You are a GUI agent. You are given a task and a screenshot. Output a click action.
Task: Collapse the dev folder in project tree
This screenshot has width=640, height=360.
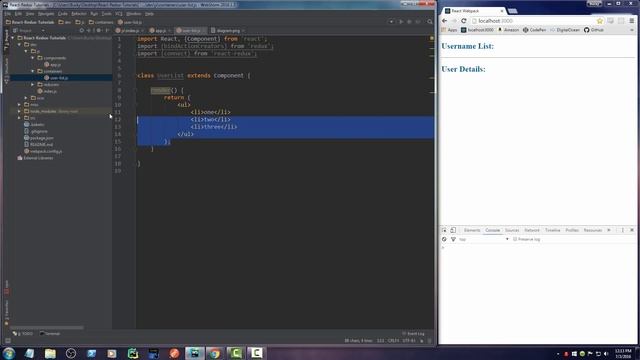coord(19,44)
